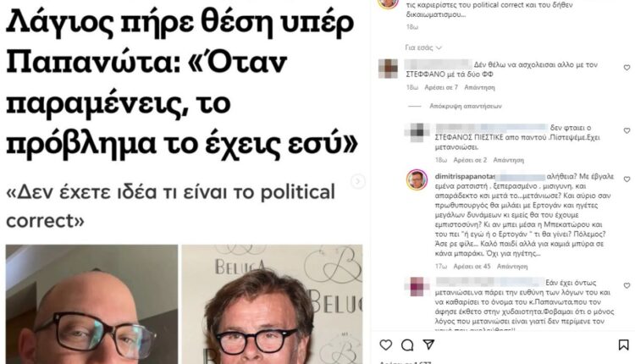View likes 'Αρέσει σε 7'
The width and height of the screenshot is (635, 364).
coord(441,87)
